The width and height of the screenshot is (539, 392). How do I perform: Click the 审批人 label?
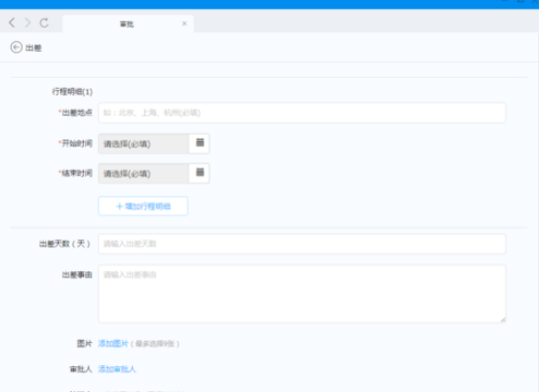(x=81, y=369)
